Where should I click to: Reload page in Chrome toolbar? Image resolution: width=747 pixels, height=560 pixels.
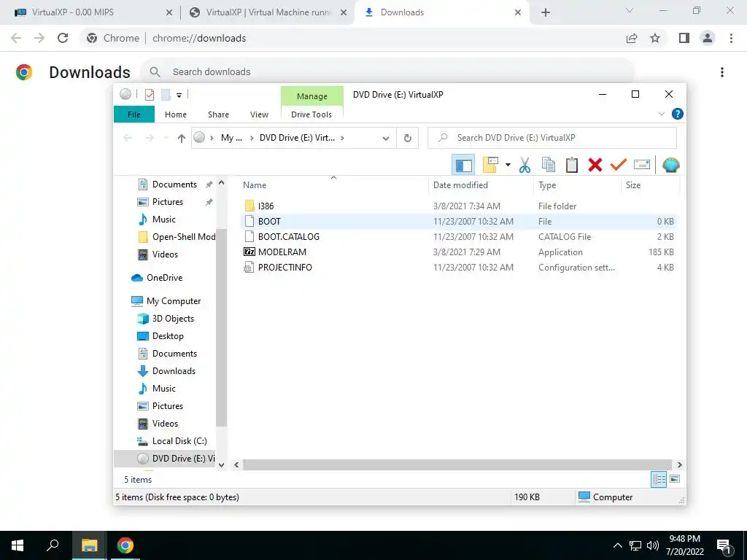(63, 38)
